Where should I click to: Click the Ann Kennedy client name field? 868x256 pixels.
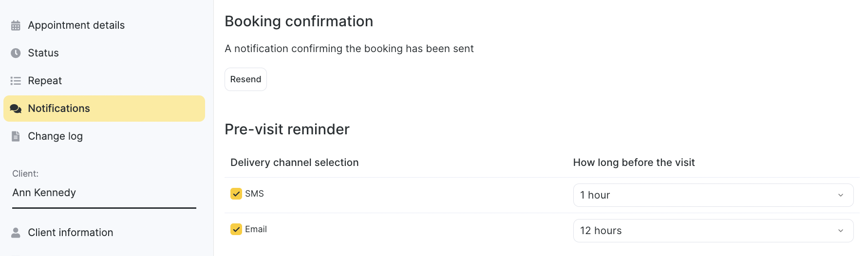(x=104, y=193)
